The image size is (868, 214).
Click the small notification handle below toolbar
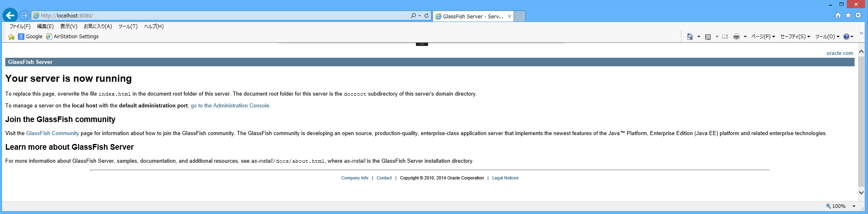pos(422,44)
